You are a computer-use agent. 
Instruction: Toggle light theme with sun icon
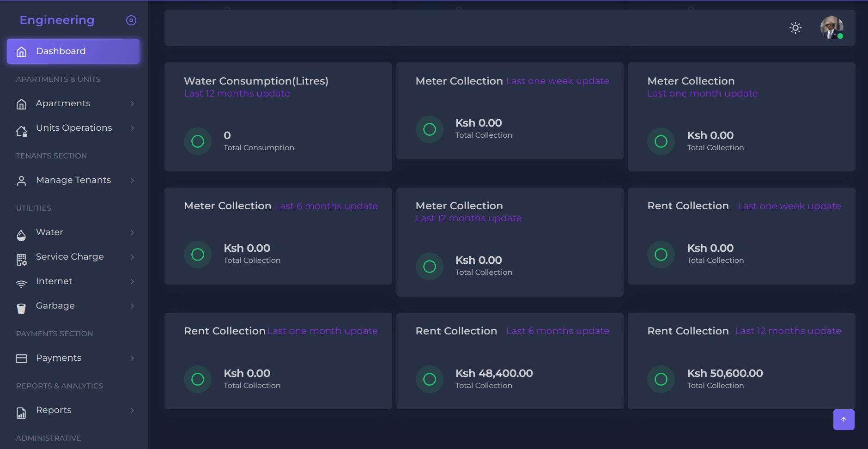point(795,28)
